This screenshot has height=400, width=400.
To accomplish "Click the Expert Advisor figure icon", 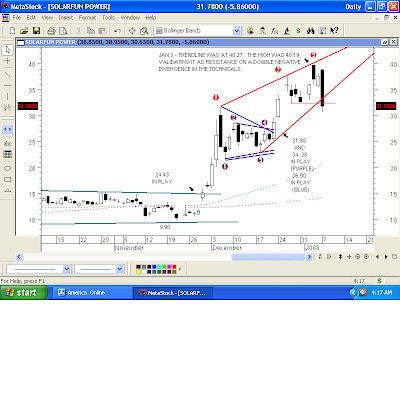I will pyautogui.click(x=262, y=31).
